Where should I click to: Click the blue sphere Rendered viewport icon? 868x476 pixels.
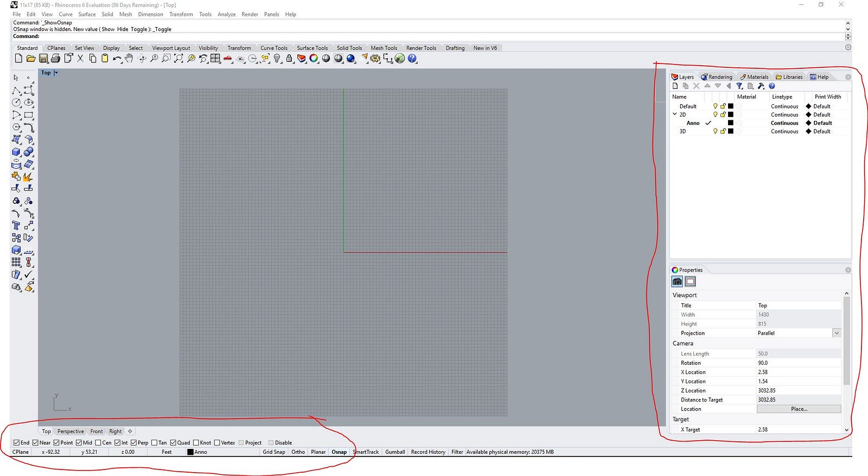(x=350, y=58)
